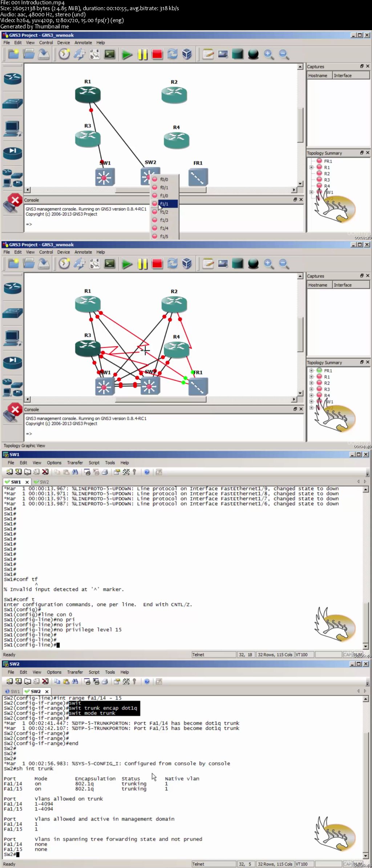Click canvas horizontal scrollbar thumb, port-menu GNS3 window

click(161, 190)
